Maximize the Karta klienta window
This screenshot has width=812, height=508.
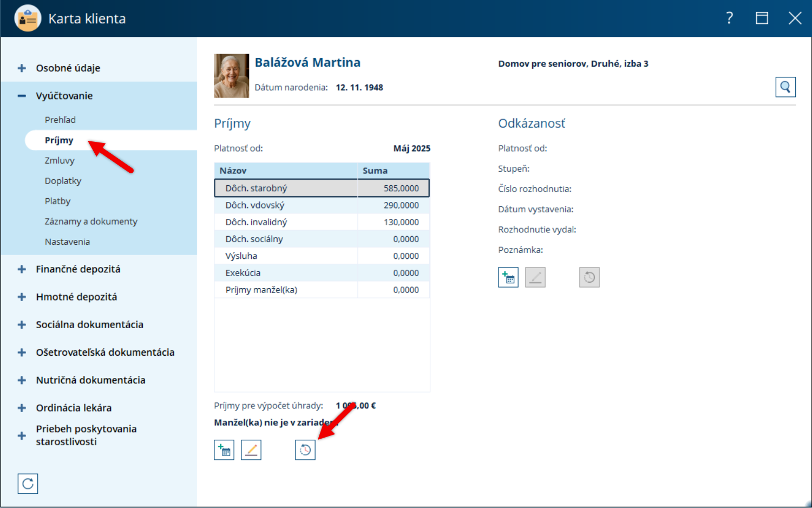click(x=762, y=18)
